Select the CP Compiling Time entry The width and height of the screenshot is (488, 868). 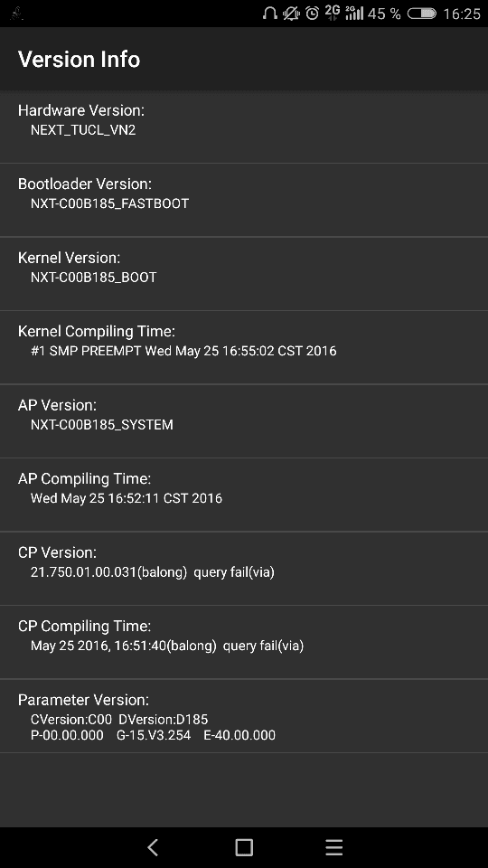pyautogui.click(x=244, y=642)
